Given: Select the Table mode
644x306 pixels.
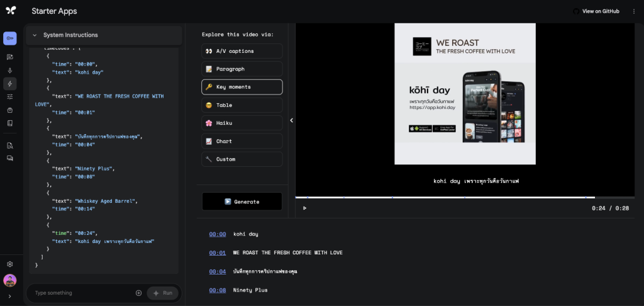Looking at the screenshot, I should point(242,105).
